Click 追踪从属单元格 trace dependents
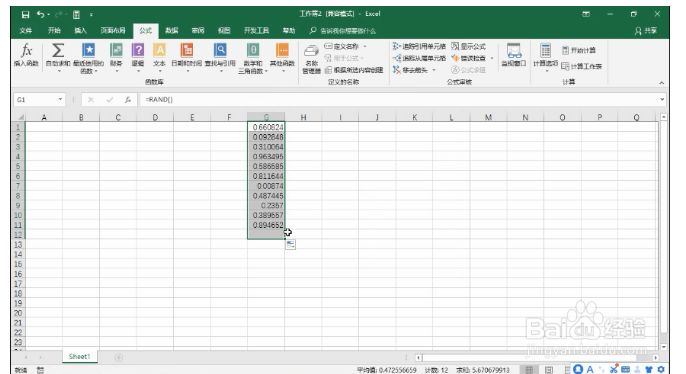This screenshot has width=686, height=374. pos(419,58)
